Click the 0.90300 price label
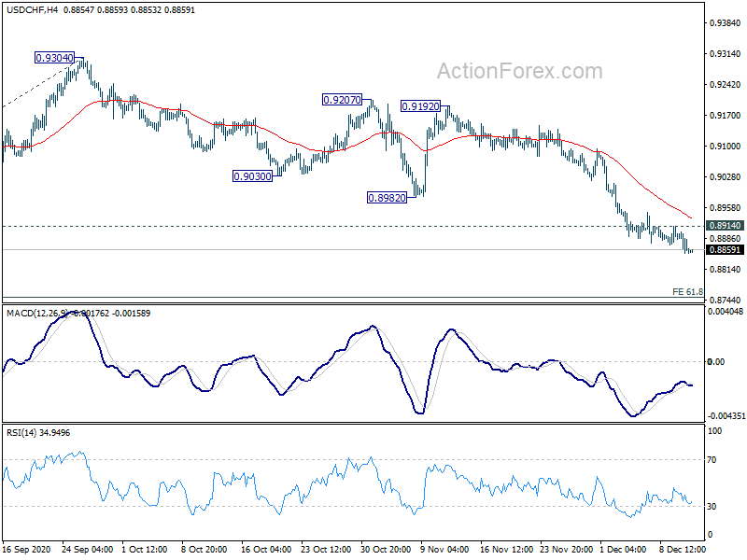Screen dimensions: 747x560 (x=252, y=176)
